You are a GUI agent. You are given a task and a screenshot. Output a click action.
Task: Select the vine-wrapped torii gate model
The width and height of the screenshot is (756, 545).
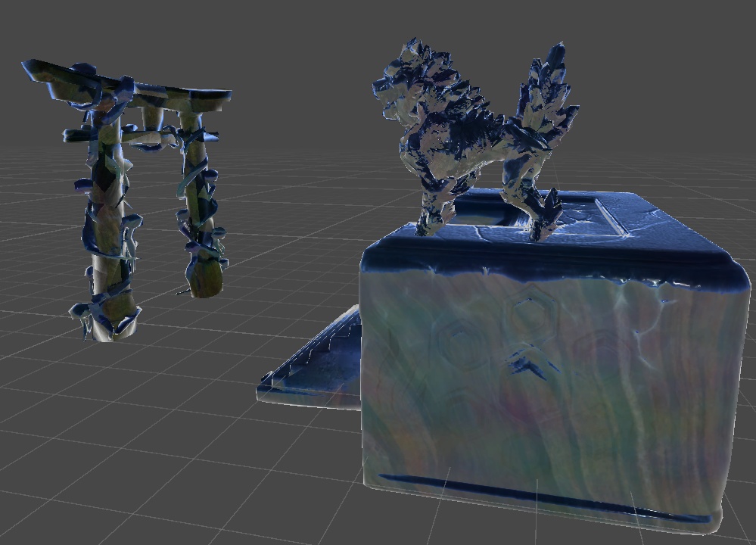pos(126,200)
